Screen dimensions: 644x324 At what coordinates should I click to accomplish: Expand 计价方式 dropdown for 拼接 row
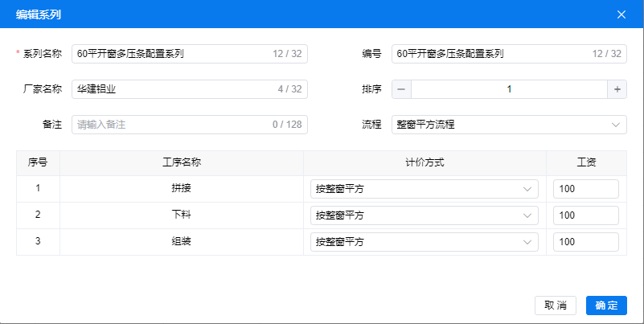[424, 189]
